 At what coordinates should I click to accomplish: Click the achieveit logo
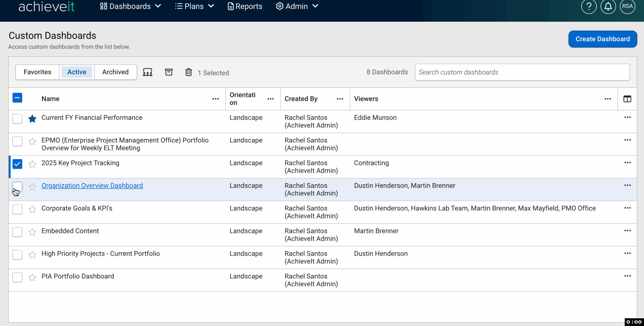(47, 7)
